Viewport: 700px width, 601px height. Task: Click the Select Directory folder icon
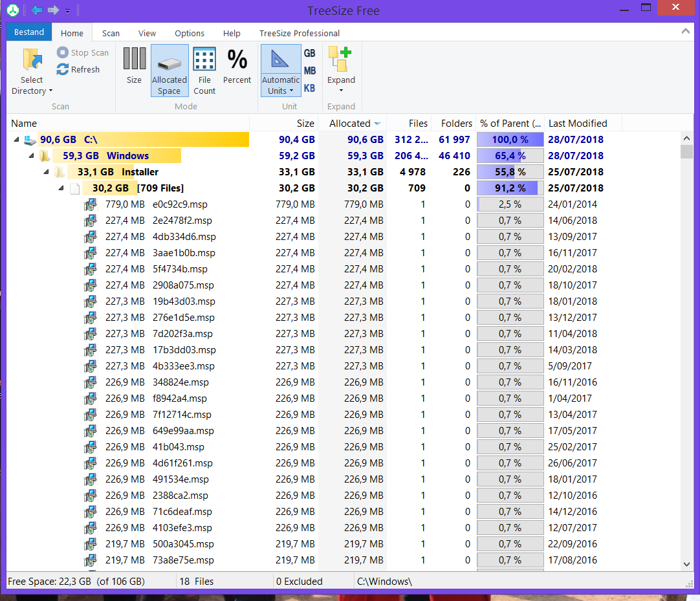coord(32,60)
